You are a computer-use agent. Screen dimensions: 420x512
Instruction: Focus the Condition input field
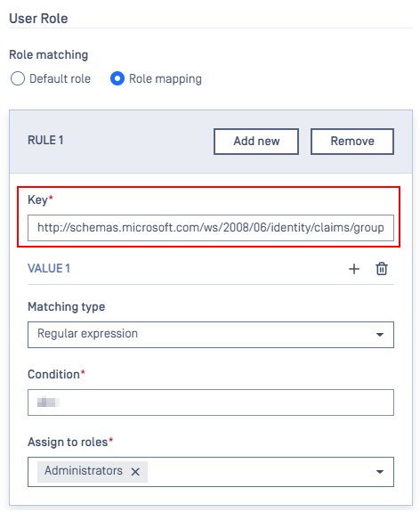click(x=211, y=402)
